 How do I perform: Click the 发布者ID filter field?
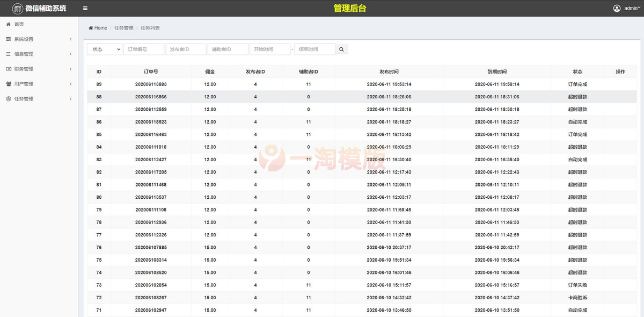pyautogui.click(x=186, y=49)
